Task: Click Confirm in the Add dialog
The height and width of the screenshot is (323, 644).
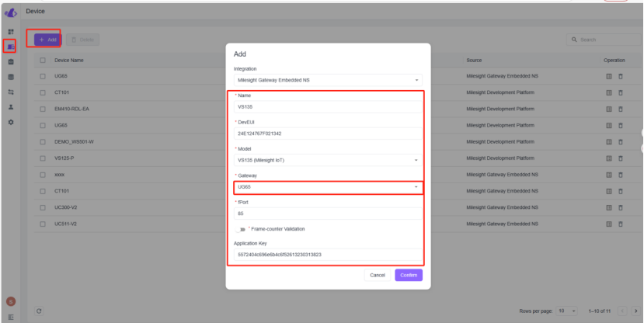Action: point(409,276)
